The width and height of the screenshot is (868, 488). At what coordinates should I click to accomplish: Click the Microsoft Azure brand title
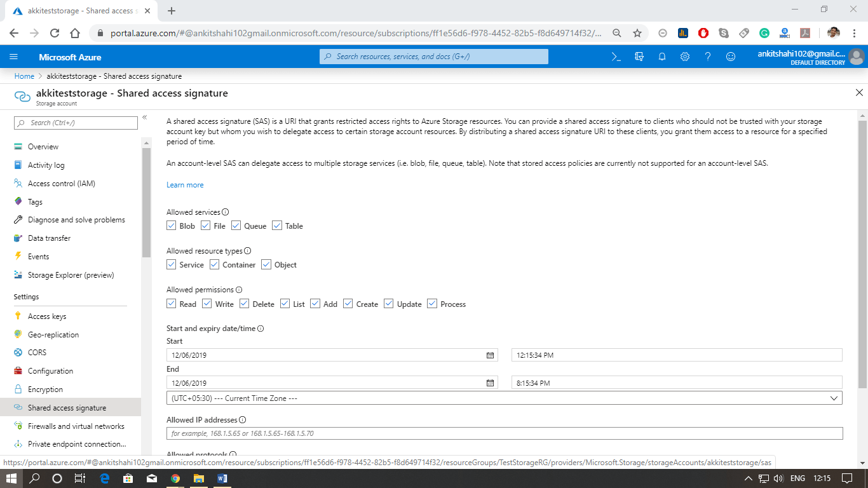pos(70,57)
